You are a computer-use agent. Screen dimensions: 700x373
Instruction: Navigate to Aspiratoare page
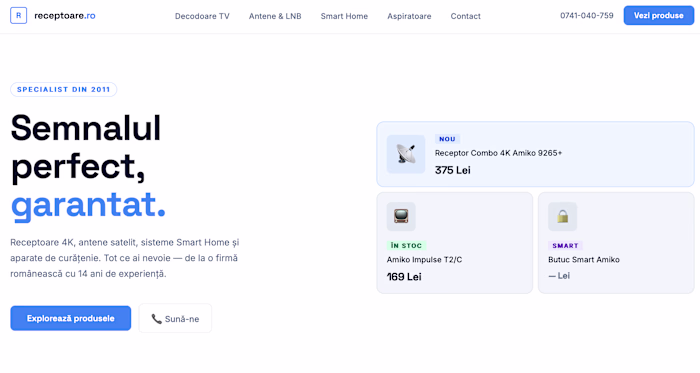[x=409, y=16]
